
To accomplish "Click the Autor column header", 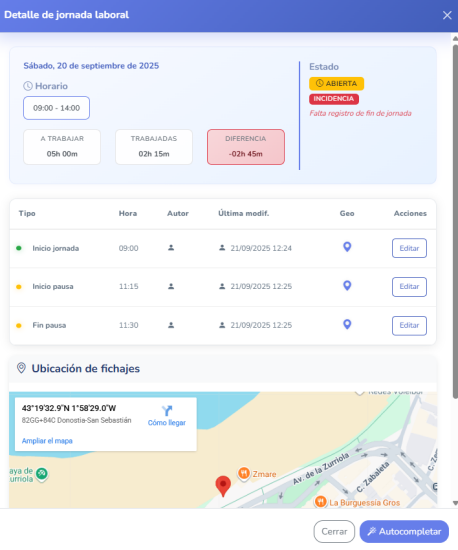I will coord(178,213).
